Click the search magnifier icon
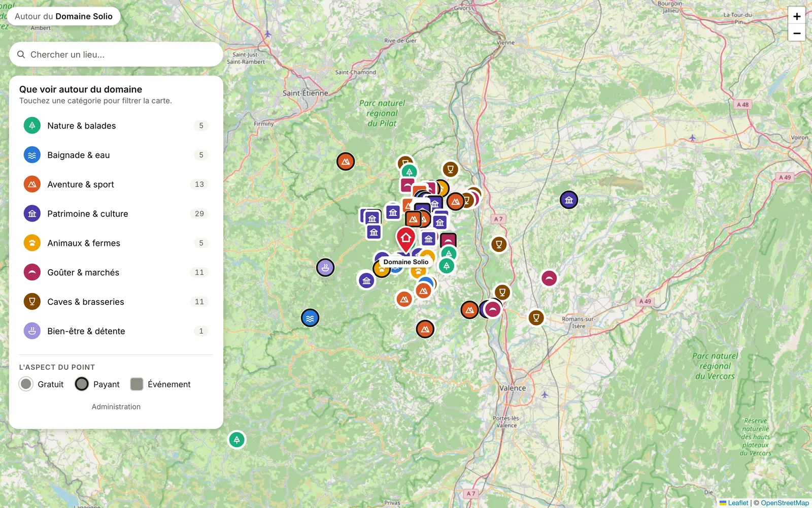This screenshot has height=508, width=812. (x=21, y=54)
